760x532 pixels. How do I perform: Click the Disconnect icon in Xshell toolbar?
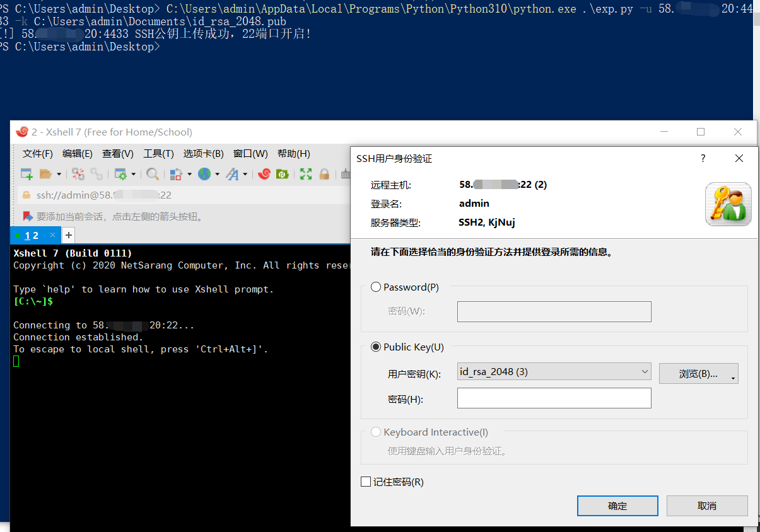(x=78, y=174)
